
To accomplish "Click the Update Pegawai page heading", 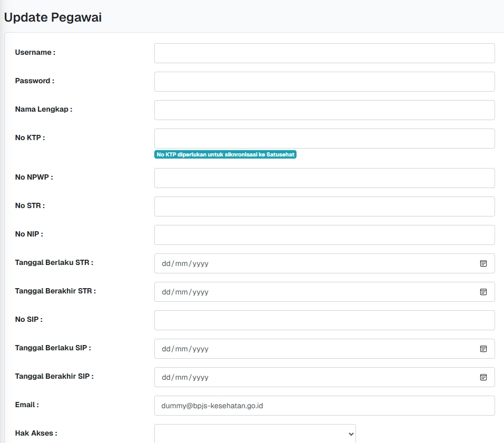I will click(x=53, y=17).
